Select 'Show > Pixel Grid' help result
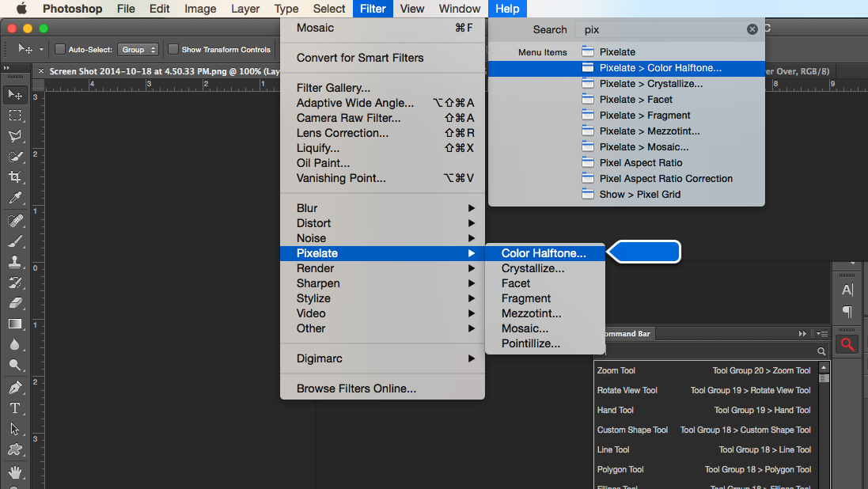This screenshot has width=868, height=489. point(627,195)
